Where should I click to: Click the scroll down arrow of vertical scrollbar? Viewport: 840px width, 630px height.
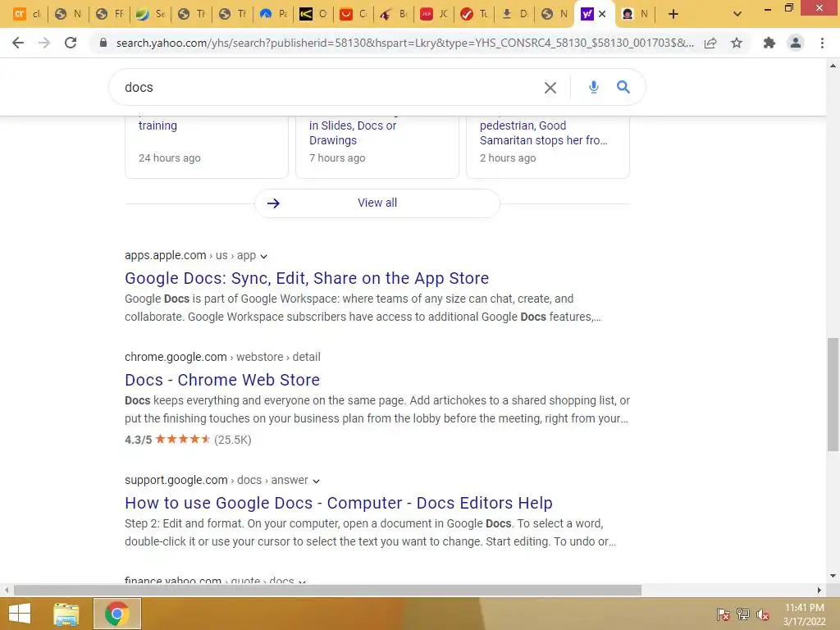click(833, 577)
